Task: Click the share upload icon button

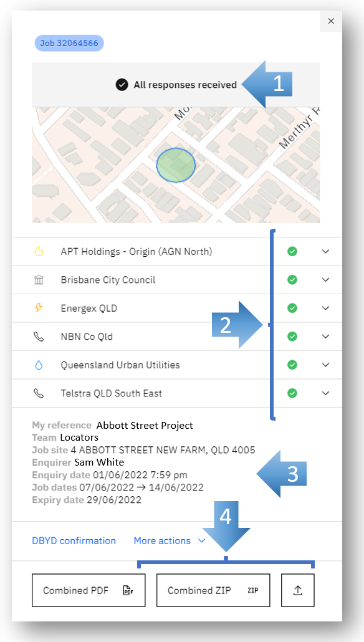Action: coord(298,590)
